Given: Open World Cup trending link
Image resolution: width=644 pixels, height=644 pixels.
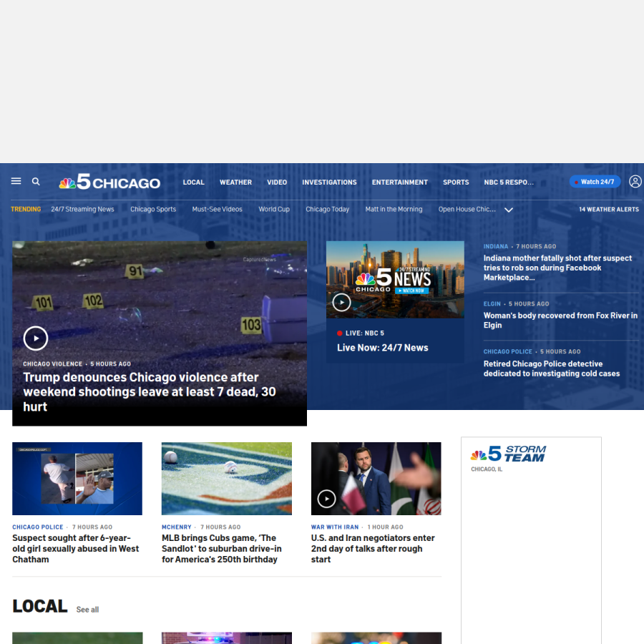Looking at the screenshot, I should 274,209.
